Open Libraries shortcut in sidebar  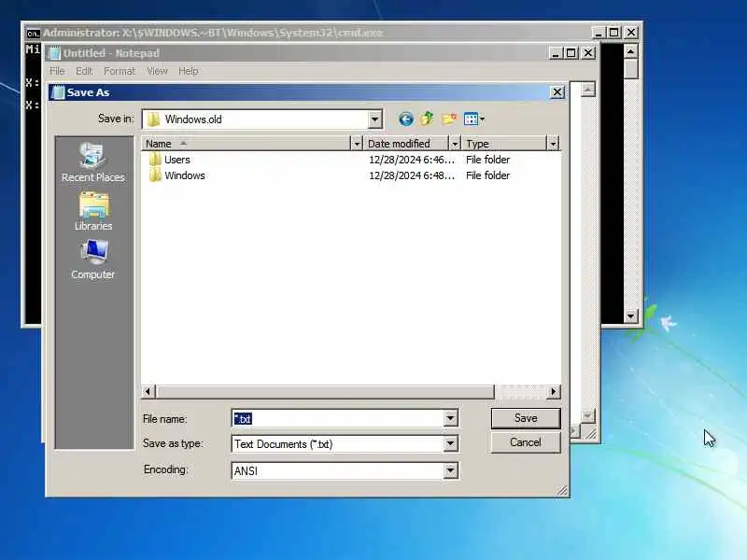click(x=93, y=212)
